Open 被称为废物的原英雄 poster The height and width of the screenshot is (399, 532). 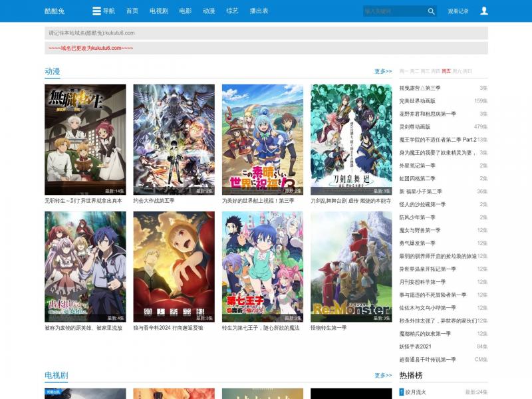(x=85, y=267)
